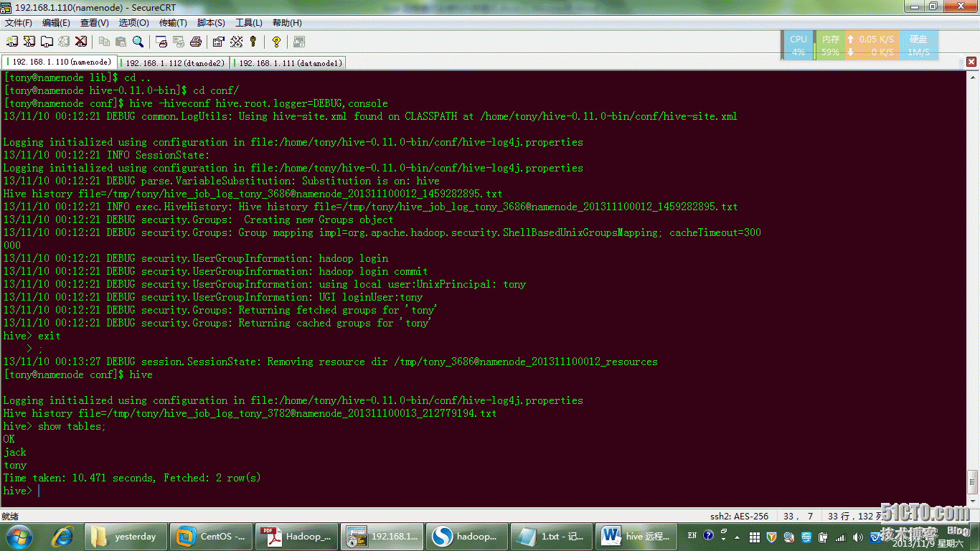Open the 文件(F) menu
This screenshot has width=980, height=551.
(18, 23)
